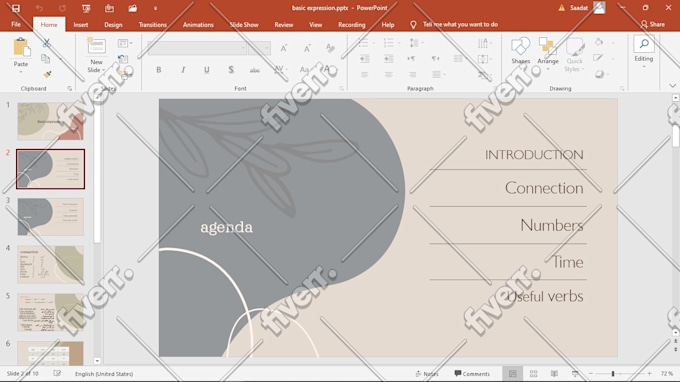The height and width of the screenshot is (382, 680).
Task: Click zoom out minus button
Action: (591, 373)
